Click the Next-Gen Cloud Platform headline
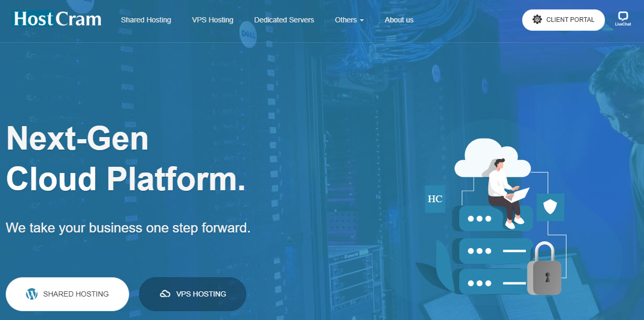Image resolution: width=644 pixels, height=320 pixels. pyautogui.click(x=125, y=159)
